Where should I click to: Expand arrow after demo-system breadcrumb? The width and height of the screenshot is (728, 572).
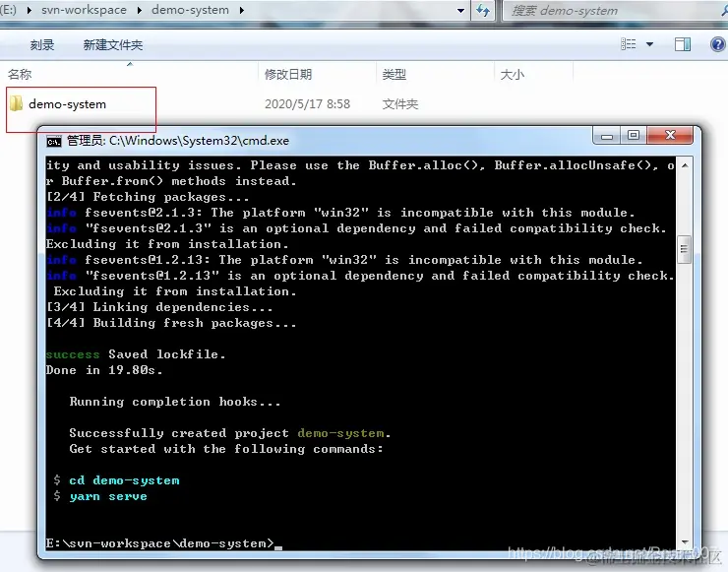point(241,10)
